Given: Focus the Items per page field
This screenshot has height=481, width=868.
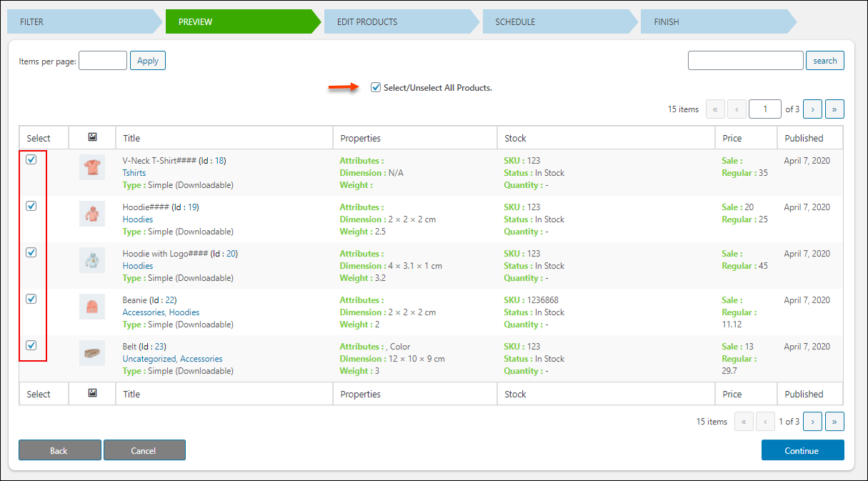Looking at the screenshot, I should 103,61.
